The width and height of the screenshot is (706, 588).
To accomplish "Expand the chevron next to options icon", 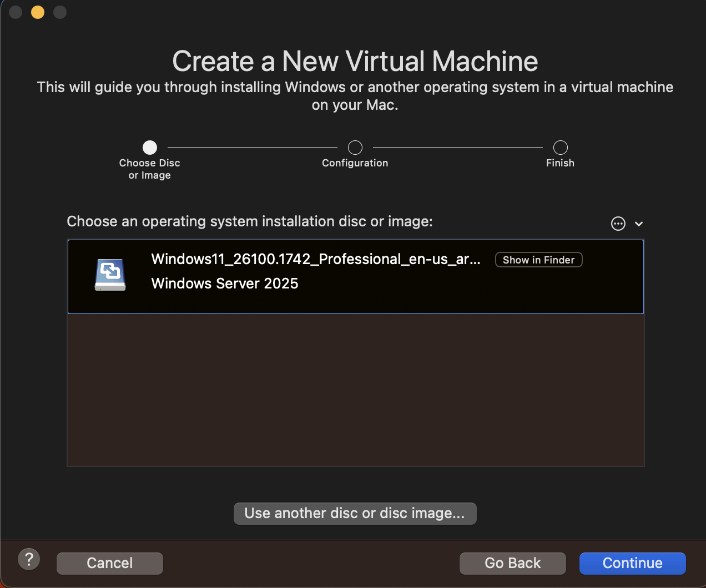I will tap(639, 224).
